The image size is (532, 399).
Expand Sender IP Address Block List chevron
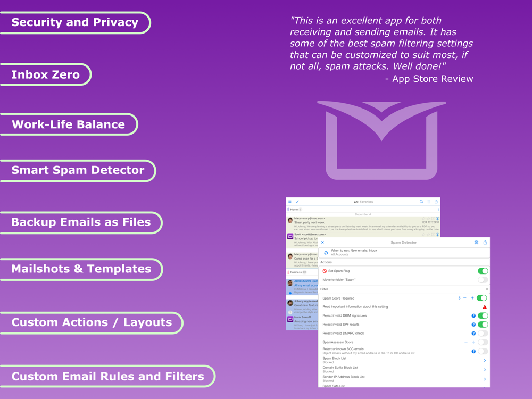coord(485,379)
